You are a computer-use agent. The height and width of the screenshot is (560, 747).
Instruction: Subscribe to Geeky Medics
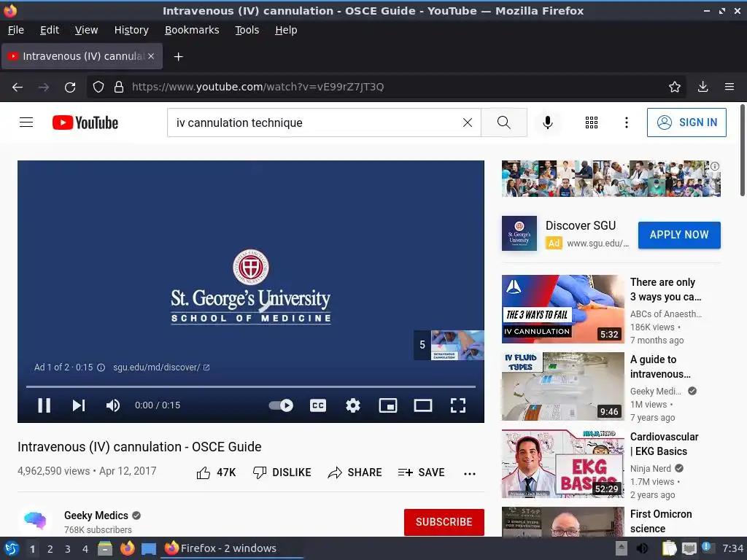pos(444,522)
